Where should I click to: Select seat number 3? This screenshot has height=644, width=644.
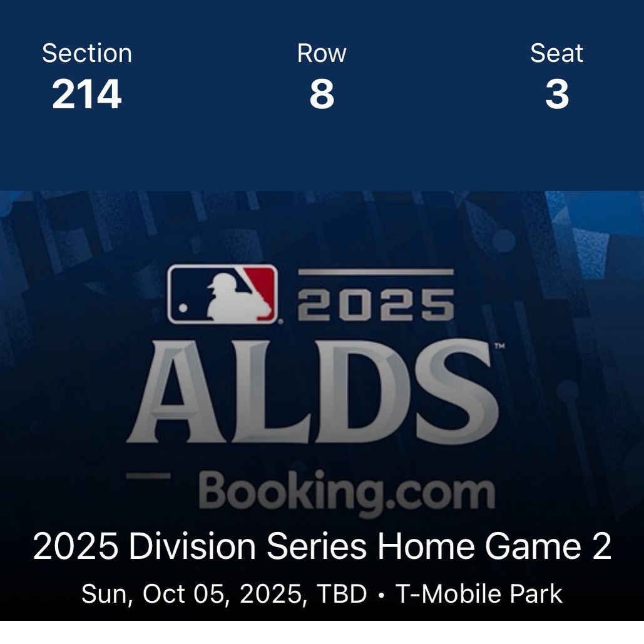557,95
